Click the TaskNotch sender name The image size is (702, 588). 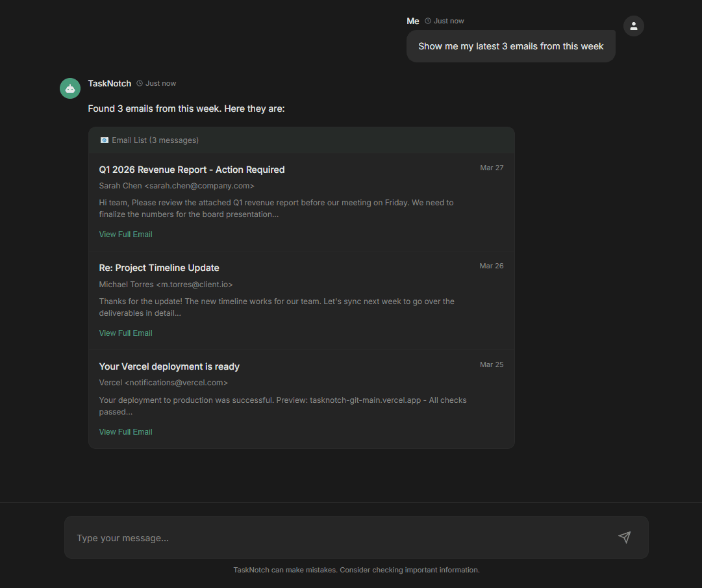110,83
